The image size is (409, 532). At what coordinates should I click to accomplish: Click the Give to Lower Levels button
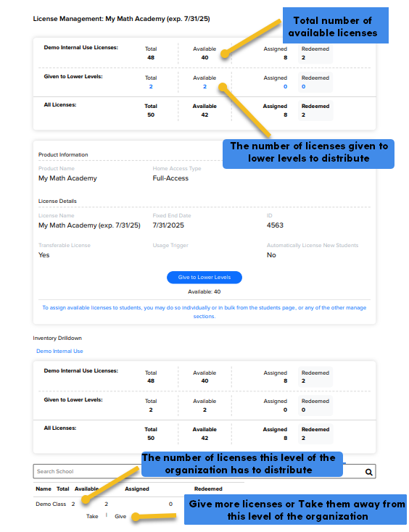coord(204,277)
